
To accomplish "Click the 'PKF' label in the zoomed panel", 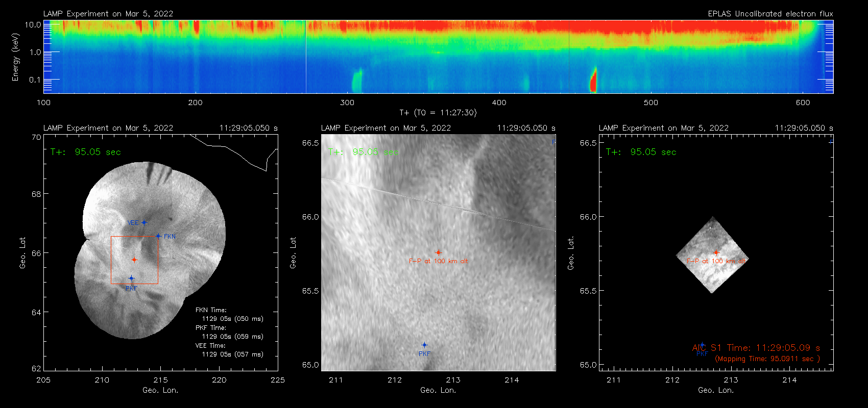I will 425,354.
